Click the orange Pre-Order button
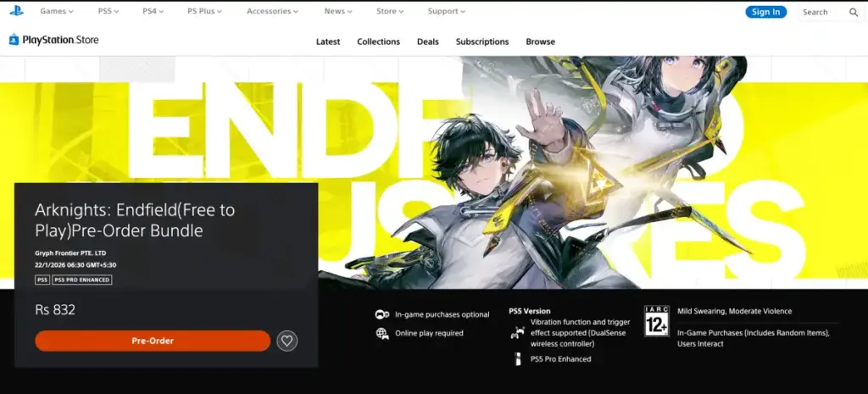 [153, 341]
